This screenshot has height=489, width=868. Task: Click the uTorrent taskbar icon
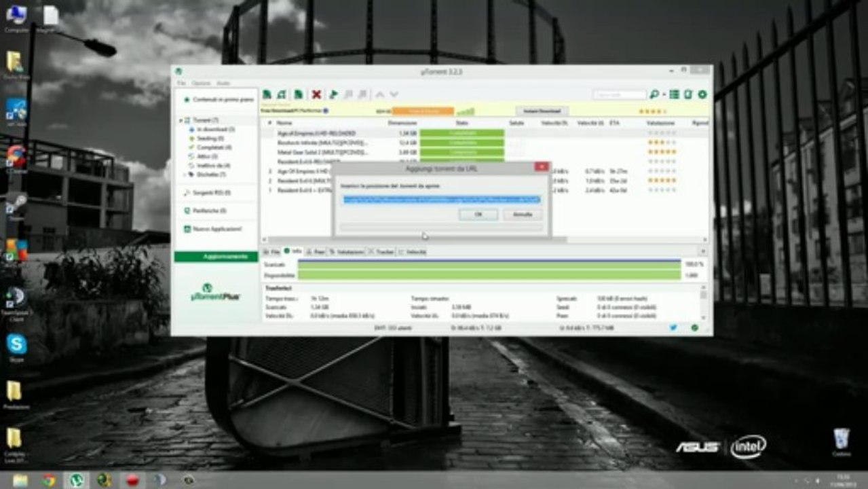coord(77,480)
